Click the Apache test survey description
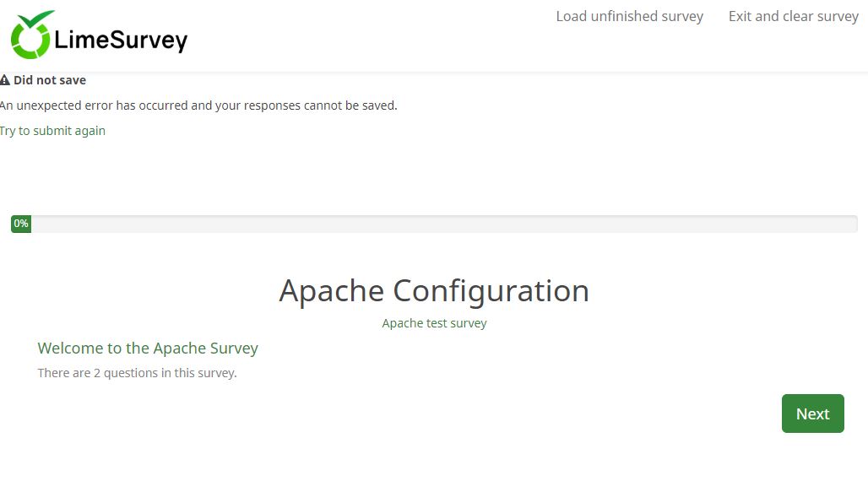868x481 pixels. coord(434,323)
